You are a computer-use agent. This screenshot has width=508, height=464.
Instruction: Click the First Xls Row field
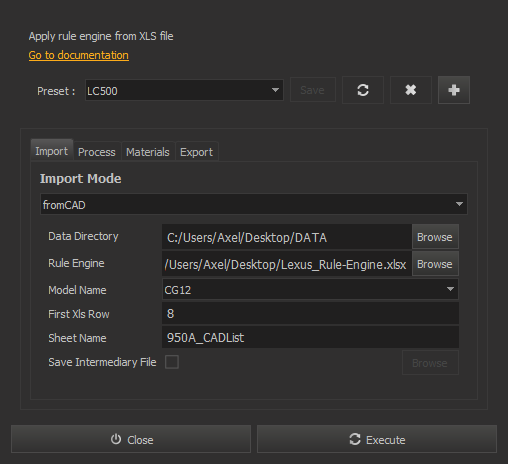(310, 313)
